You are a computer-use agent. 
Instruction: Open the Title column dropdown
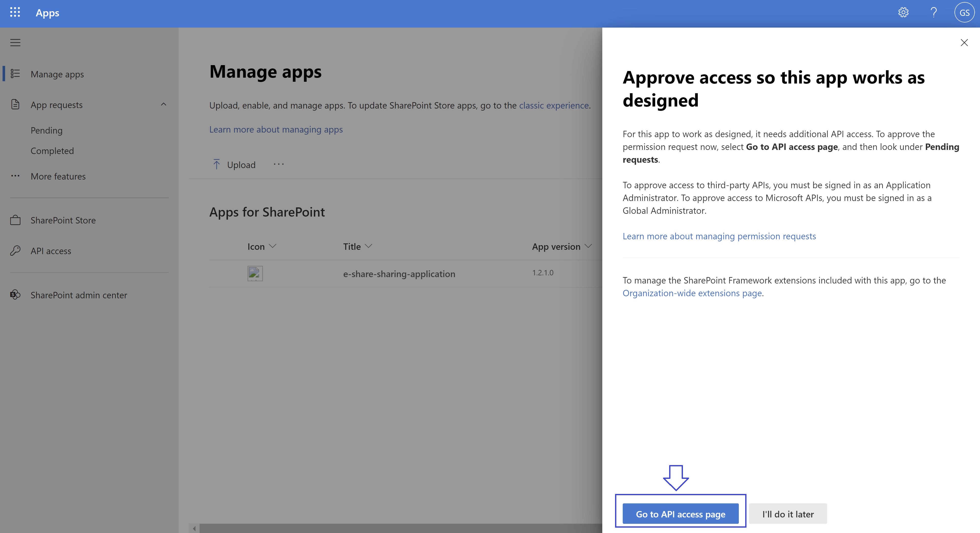368,246
